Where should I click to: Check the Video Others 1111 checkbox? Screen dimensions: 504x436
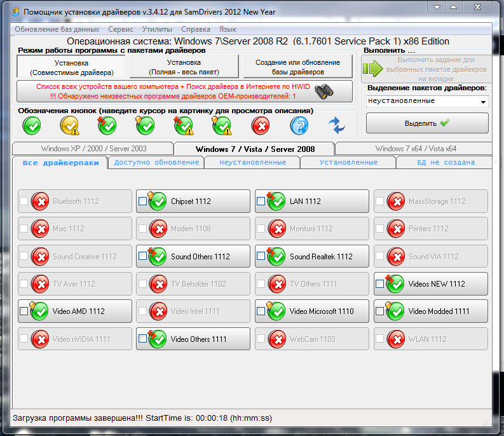(x=143, y=339)
